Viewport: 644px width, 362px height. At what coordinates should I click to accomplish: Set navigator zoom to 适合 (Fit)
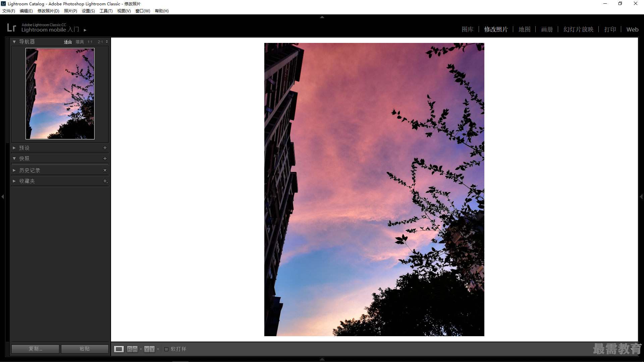pos(68,42)
